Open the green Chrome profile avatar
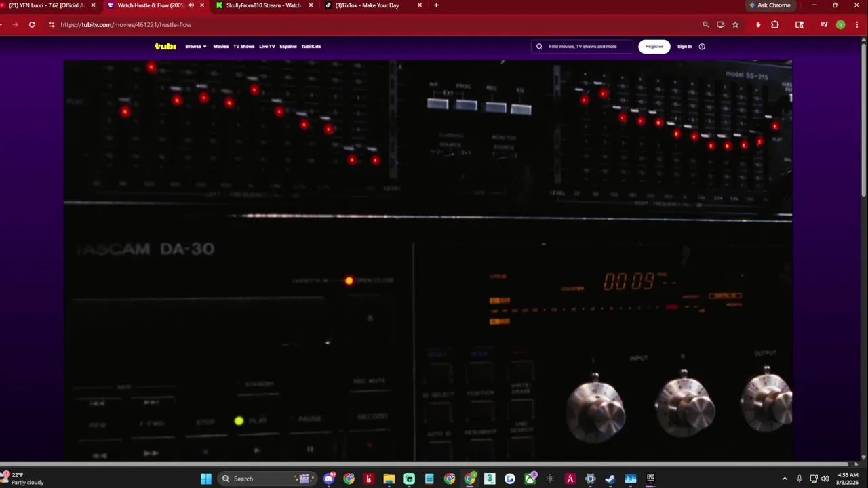Image resolution: width=868 pixels, height=488 pixels. pos(840,24)
